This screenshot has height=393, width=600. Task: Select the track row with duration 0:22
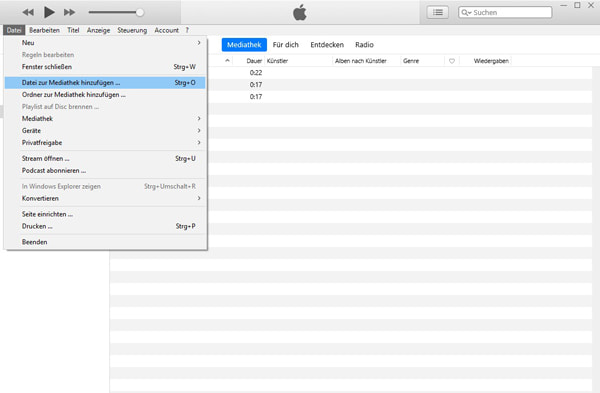(x=400, y=73)
